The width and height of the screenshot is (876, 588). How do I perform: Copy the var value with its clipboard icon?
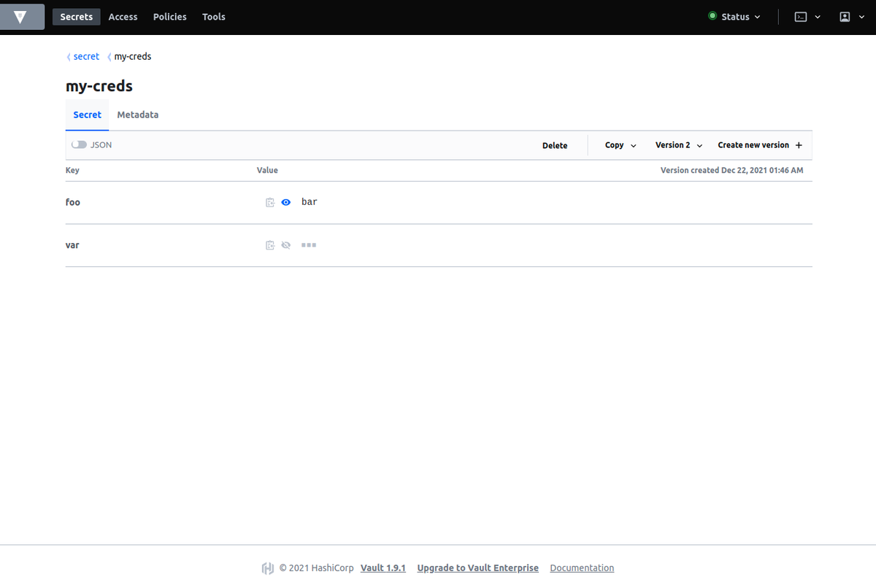click(270, 245)
